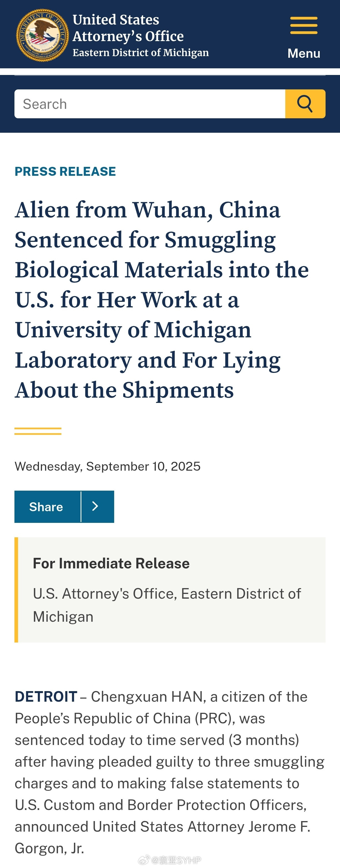
Task: Click the press release headline about Wuhan
Action: tap(162, 300)
